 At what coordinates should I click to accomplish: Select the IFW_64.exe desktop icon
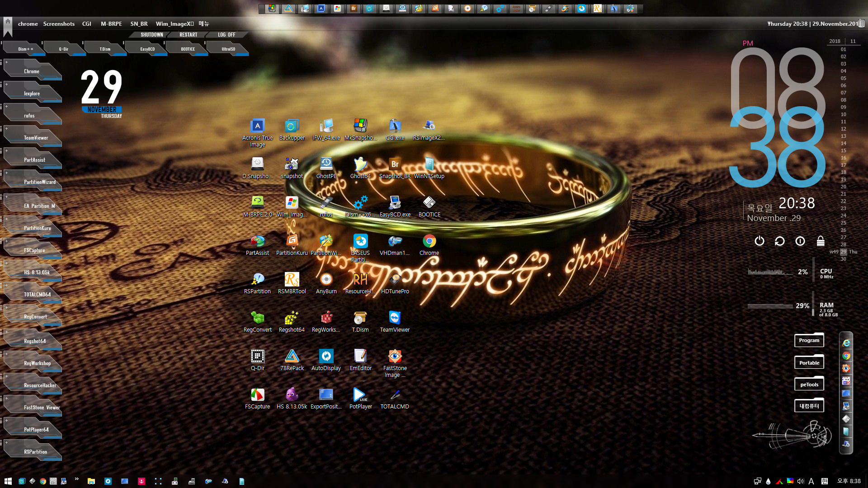[326, 130]
